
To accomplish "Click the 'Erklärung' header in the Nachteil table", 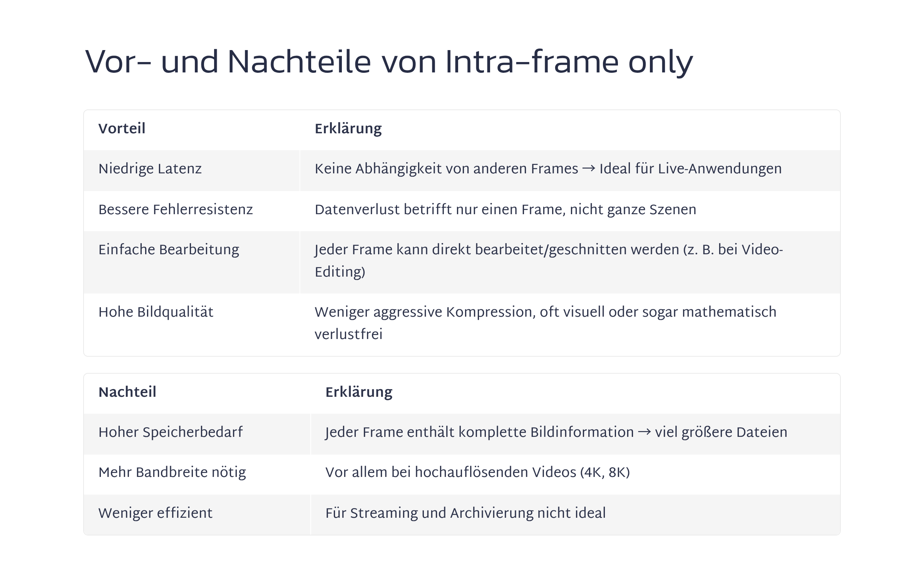I will [359, 392].
